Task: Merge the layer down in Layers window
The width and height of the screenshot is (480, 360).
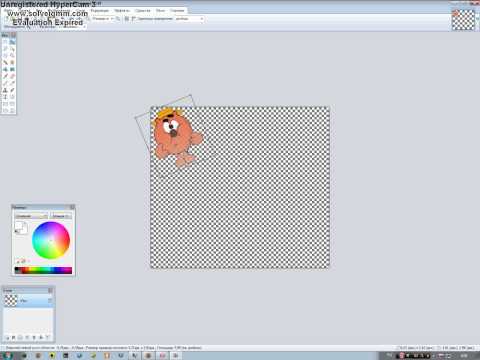Action: 27,337
